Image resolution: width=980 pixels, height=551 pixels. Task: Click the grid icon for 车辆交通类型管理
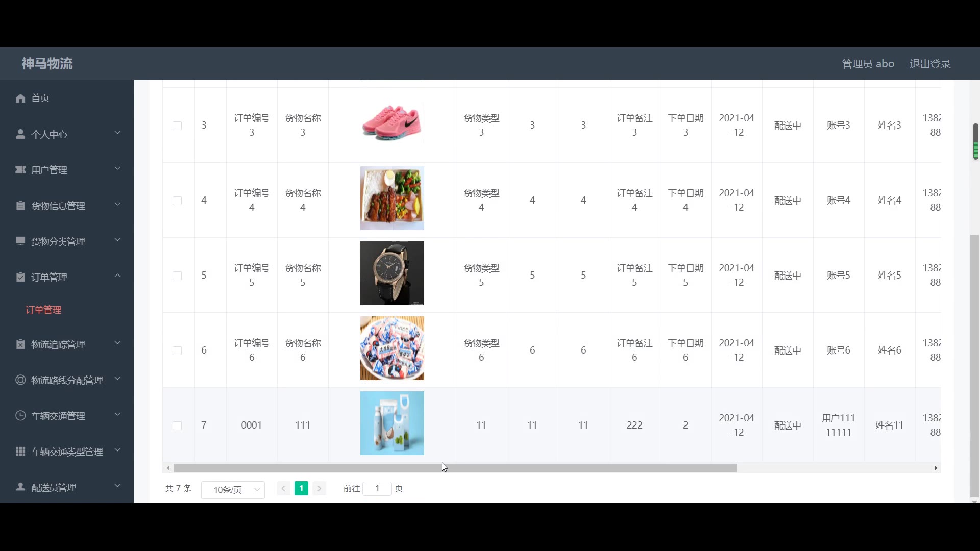click(x=20, y=452)
